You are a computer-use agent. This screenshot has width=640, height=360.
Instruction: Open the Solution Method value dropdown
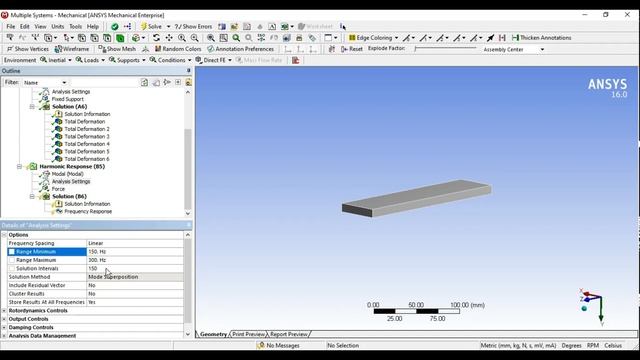click(x=135, y=277)
